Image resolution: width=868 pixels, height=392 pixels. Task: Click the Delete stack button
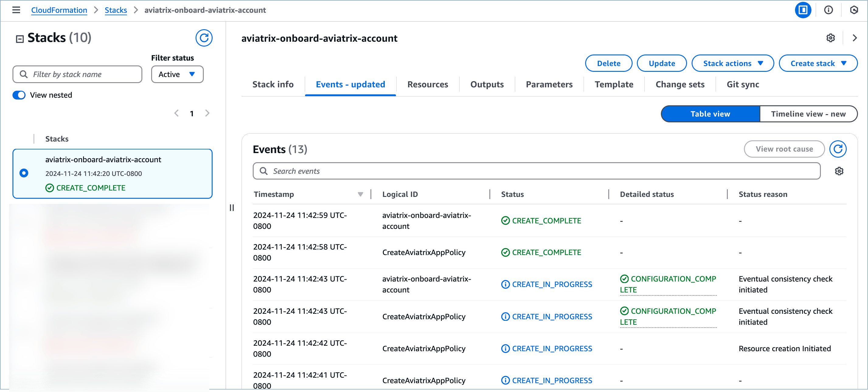click(x=609, y=63)
